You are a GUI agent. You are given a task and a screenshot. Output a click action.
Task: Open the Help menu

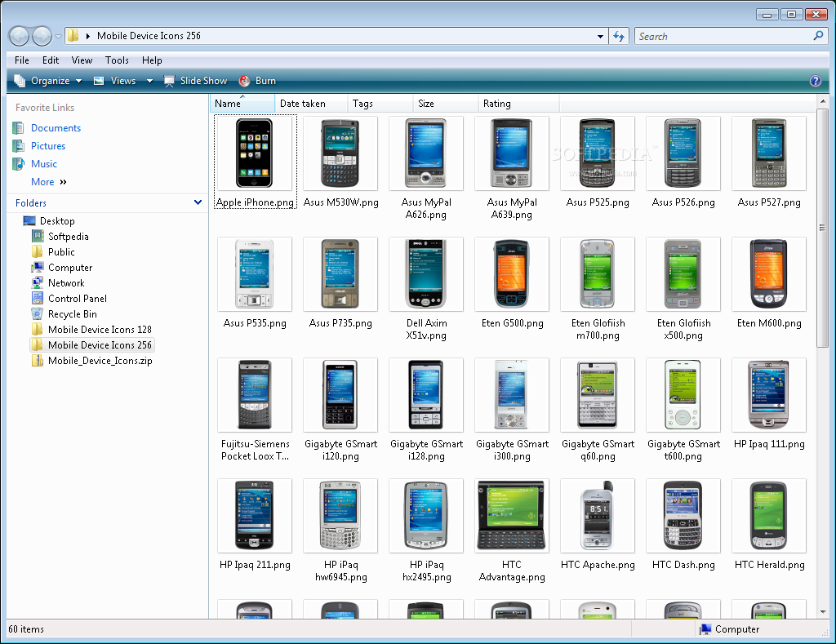pyautogui.click(x=152, y=60)
